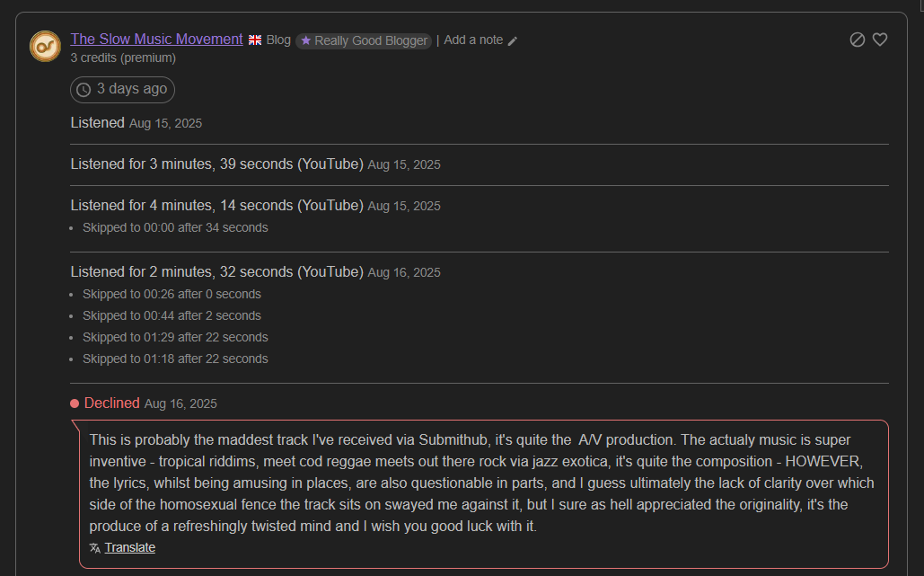Click the star icon in the blogger badge
Image resolution: width=924 pixels, height=576 pixels.
[x=306, y=40]
